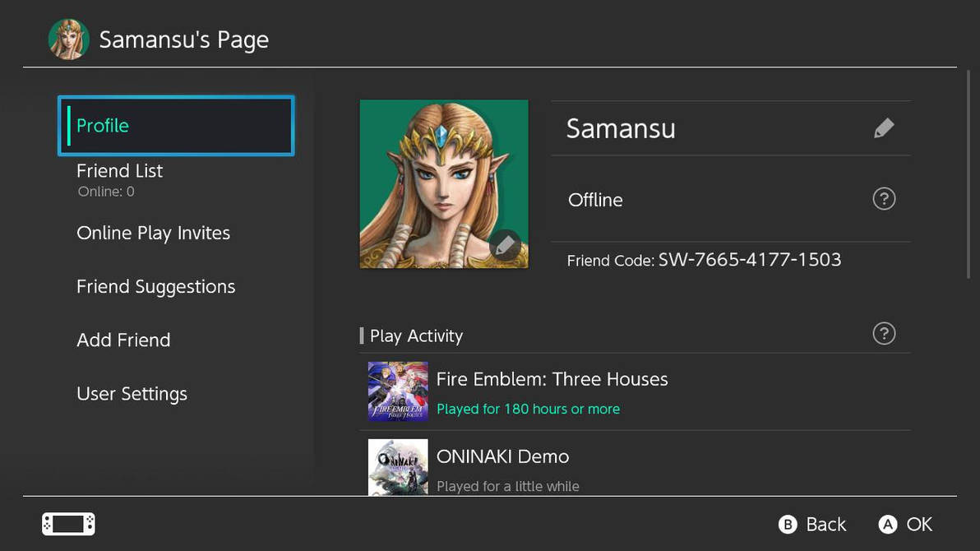The width and height of the screenshot is (980, 551).
Task: Open User Settings
Action: (x=132, y=394)
